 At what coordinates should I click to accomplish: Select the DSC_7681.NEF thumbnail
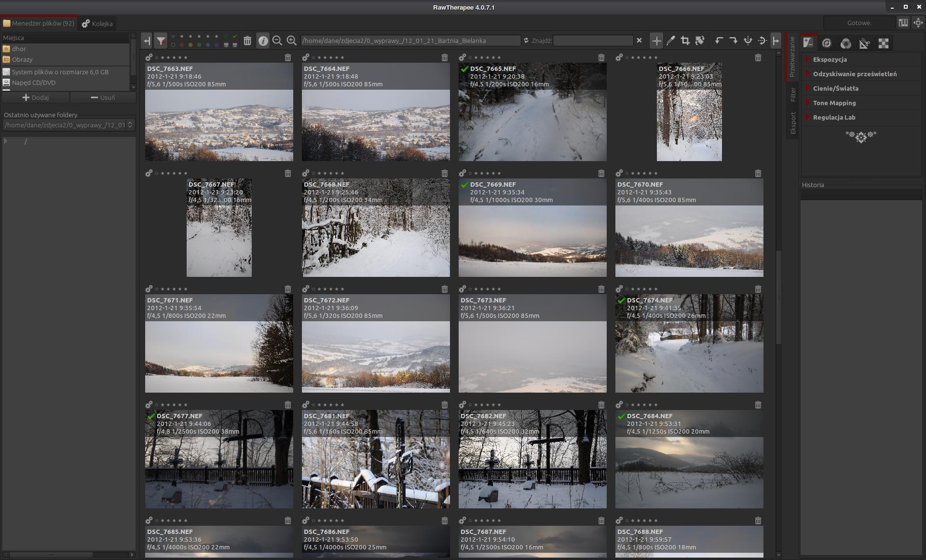point(376,459)
